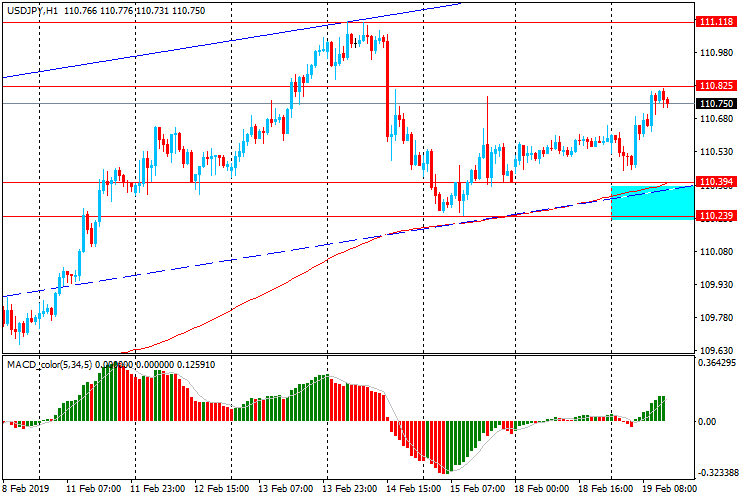This screenshot has height=500, width=740.
Task: Click the 110.680 price scale value
Action: click(717, 119)
